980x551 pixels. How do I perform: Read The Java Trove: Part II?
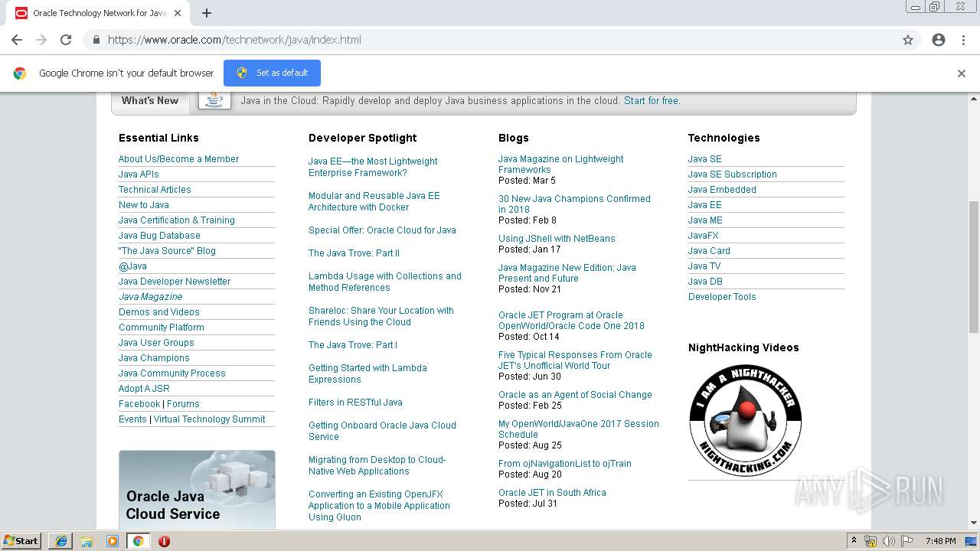[x=354, y=253]
